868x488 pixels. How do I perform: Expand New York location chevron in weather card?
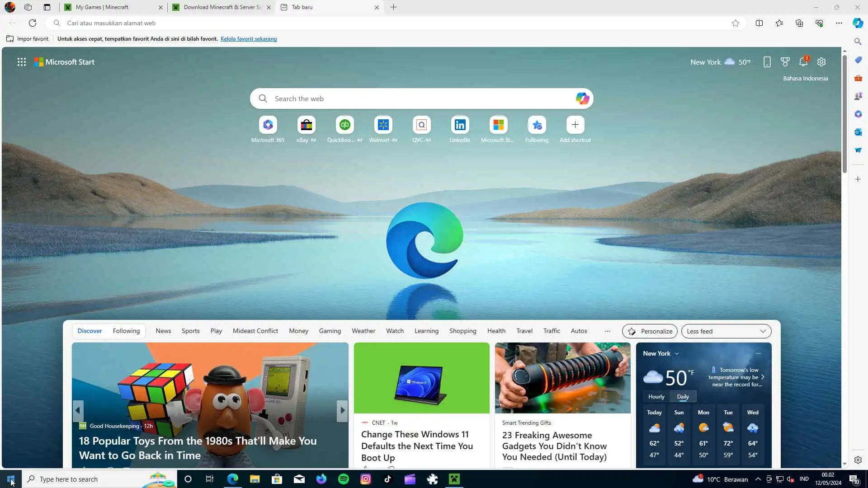677,354
